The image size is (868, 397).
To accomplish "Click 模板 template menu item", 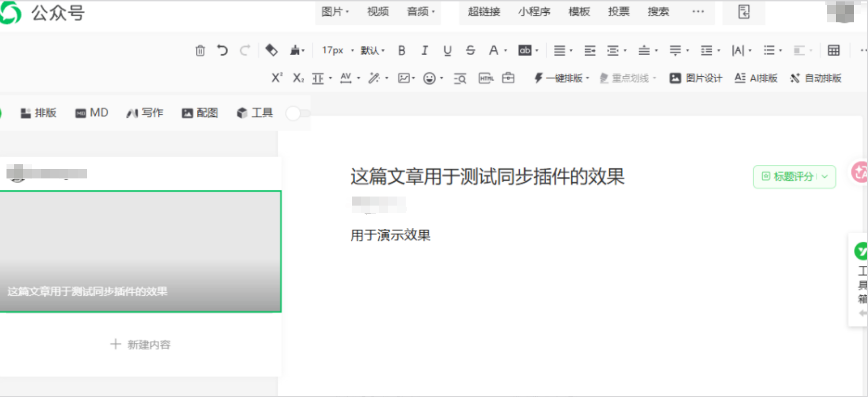I will coord(579,12).
